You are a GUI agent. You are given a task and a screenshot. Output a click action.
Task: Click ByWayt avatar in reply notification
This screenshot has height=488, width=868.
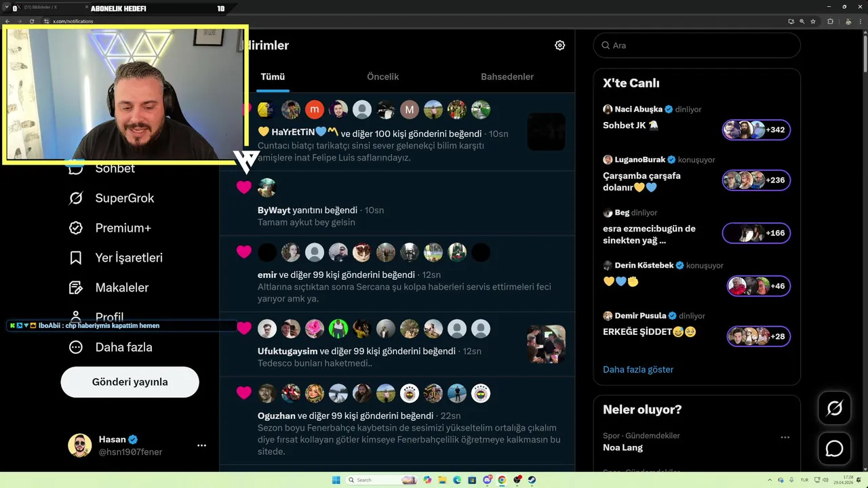(x=267, y=188)
